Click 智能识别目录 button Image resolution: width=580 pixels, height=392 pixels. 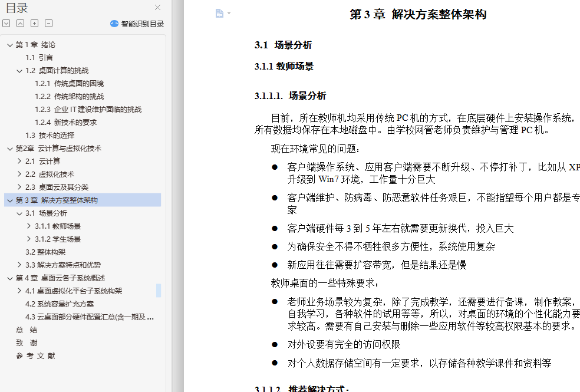(x=137, y=24)
